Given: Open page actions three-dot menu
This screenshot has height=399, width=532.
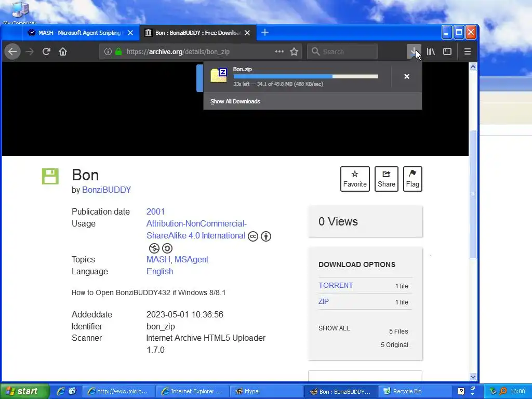Looking at the screenshot, I should click(279, 51).
